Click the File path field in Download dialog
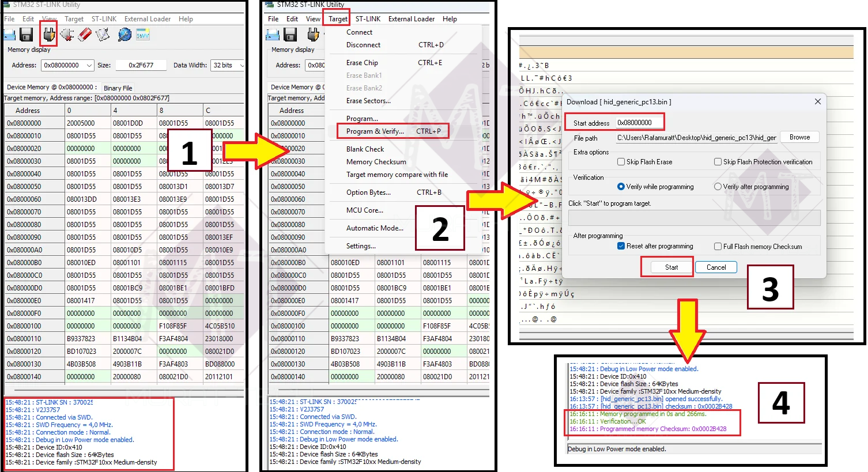 point(697,138)
